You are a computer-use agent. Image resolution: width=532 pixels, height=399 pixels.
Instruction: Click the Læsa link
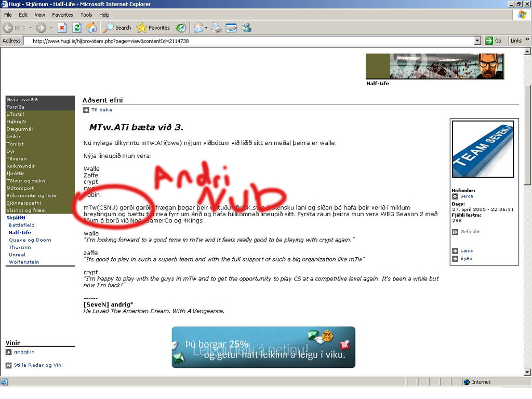tap(467, 251)
